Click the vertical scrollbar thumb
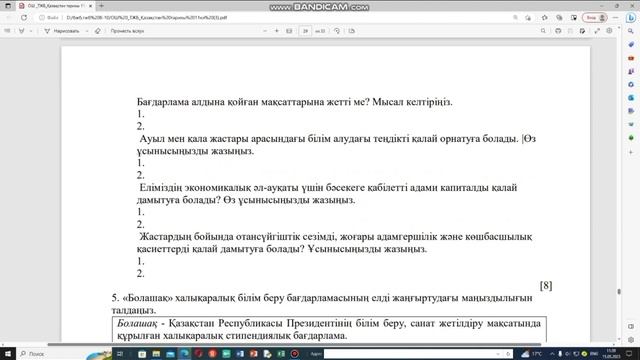This screenshot has height=360, width=640. (619, 291)
